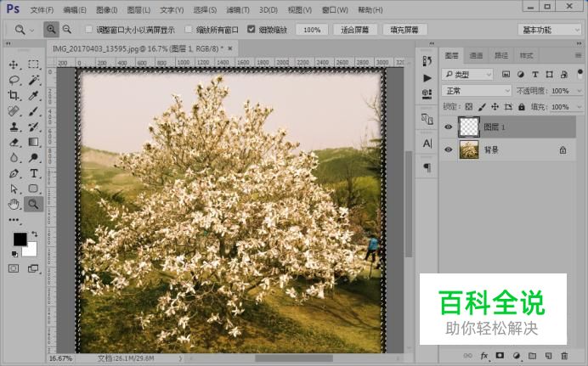
Task: Swap foreground and background colors
Action: [35, 234]
